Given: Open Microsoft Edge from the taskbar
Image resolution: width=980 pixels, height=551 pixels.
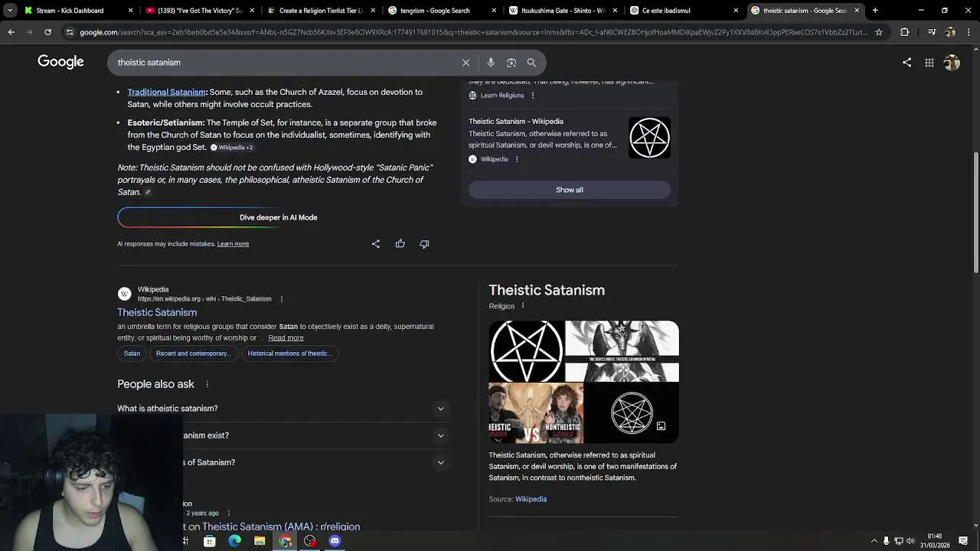Looking at the screenshot, I should 234,541.
